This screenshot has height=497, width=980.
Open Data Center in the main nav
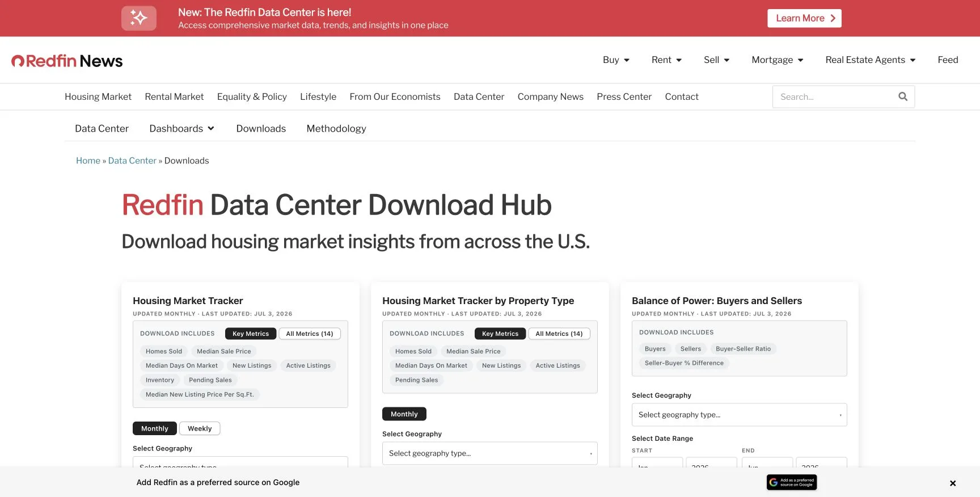(x=479, y=97)
